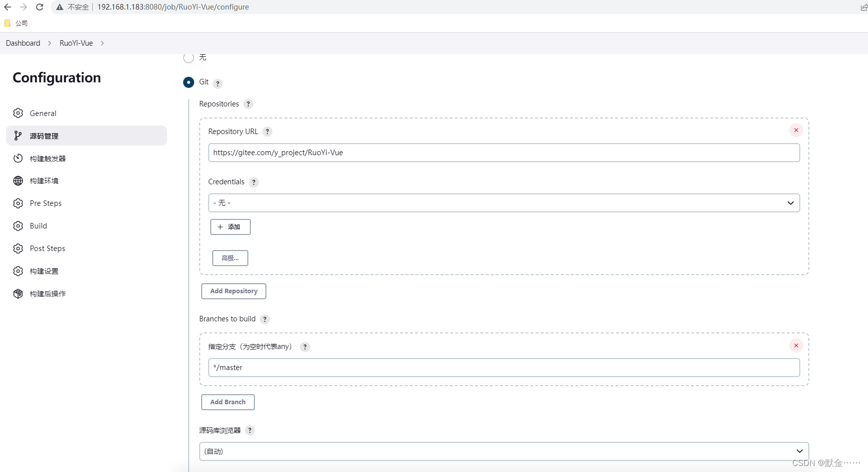
Task: Click the Build gear icon
Action: (18, 226)
